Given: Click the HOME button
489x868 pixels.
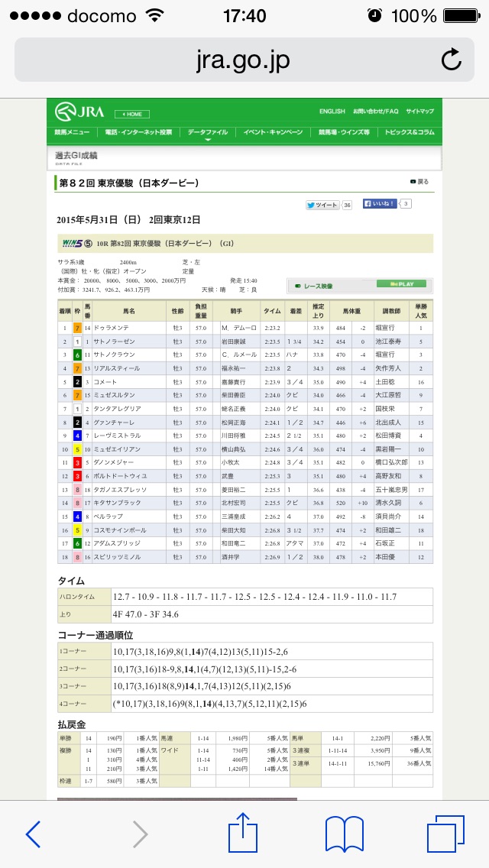Looking at the screenshot, I should coord(132,114).
